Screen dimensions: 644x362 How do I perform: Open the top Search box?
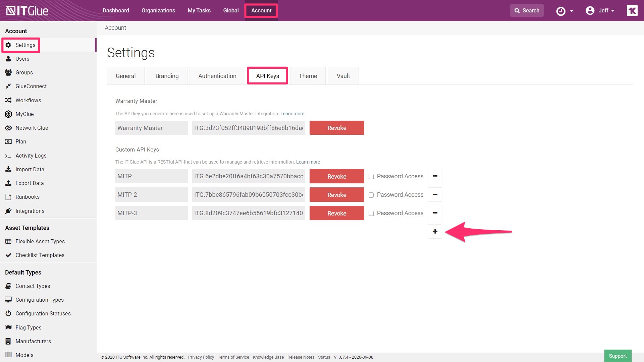click(x=527, y=10)
